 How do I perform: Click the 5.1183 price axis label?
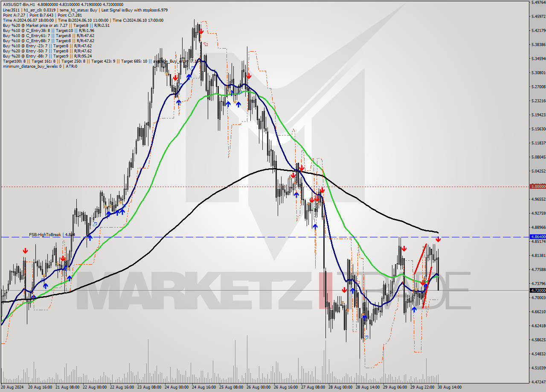coord(538,143)
